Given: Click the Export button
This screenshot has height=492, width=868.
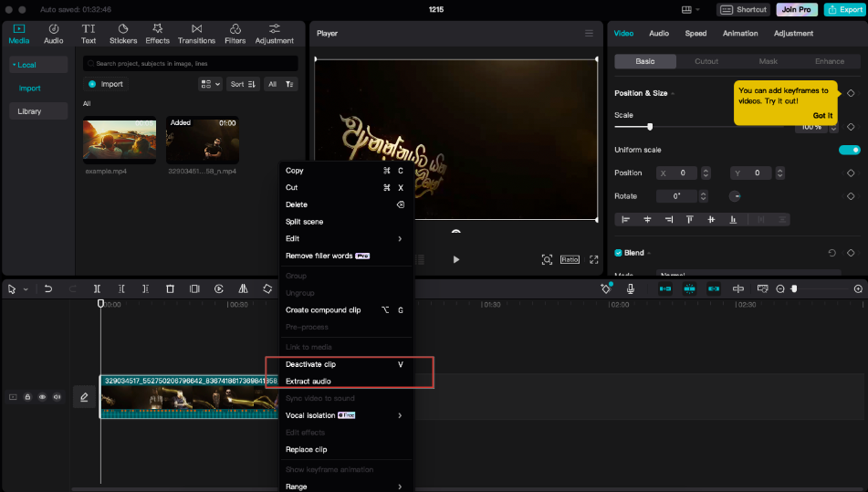Looking at the screenshot, I should tap(845, 9).
